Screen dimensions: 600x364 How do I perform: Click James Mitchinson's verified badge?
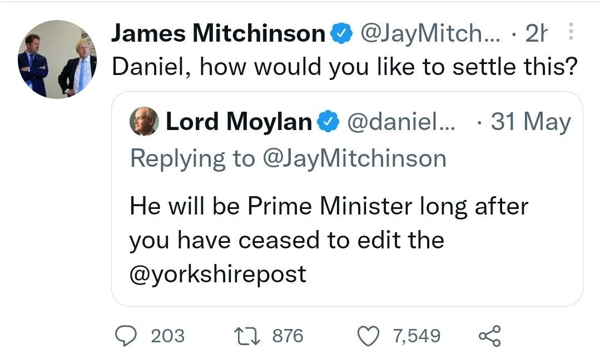pos(341,35)
